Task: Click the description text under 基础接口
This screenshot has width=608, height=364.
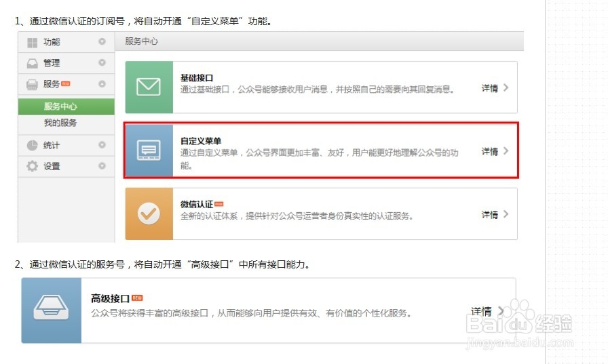Action: [317, 89]
